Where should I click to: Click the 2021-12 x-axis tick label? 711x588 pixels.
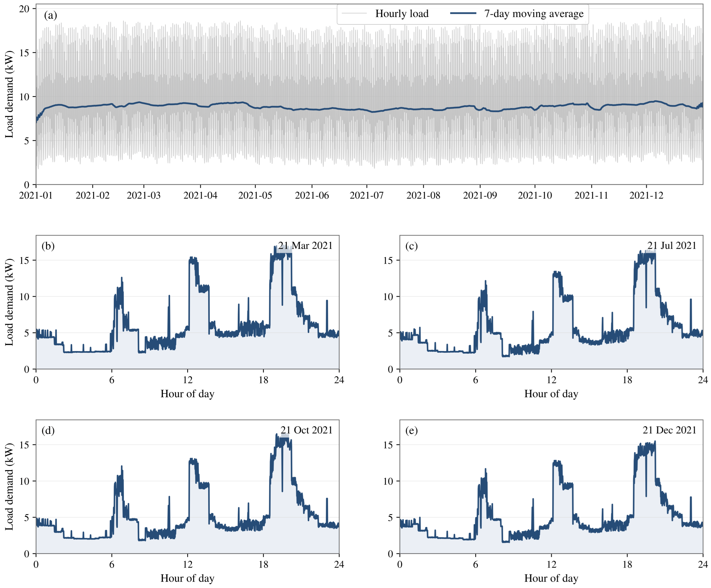click(646, 195)
